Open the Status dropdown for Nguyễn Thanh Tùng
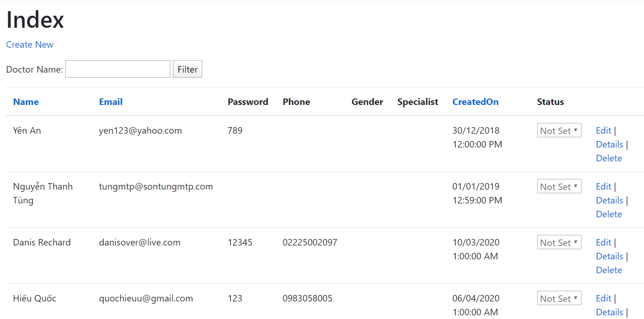Image resolution: width=644 pixels, height=319 pixels. point(559,186)
